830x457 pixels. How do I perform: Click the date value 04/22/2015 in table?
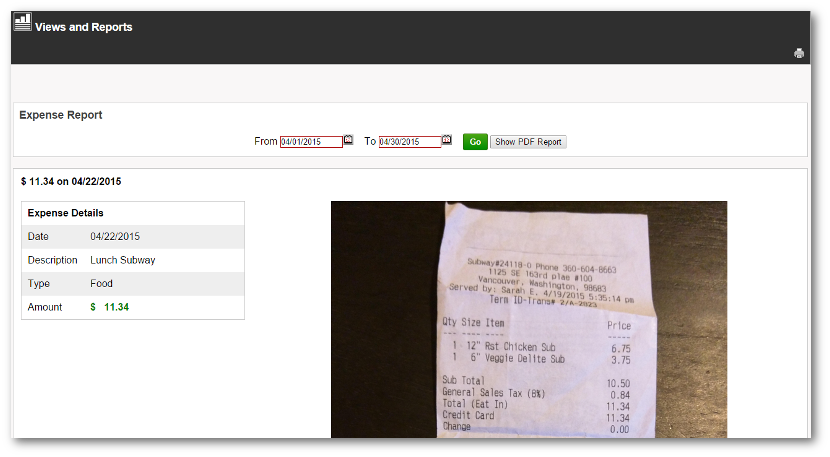click(x=115, y=237)
